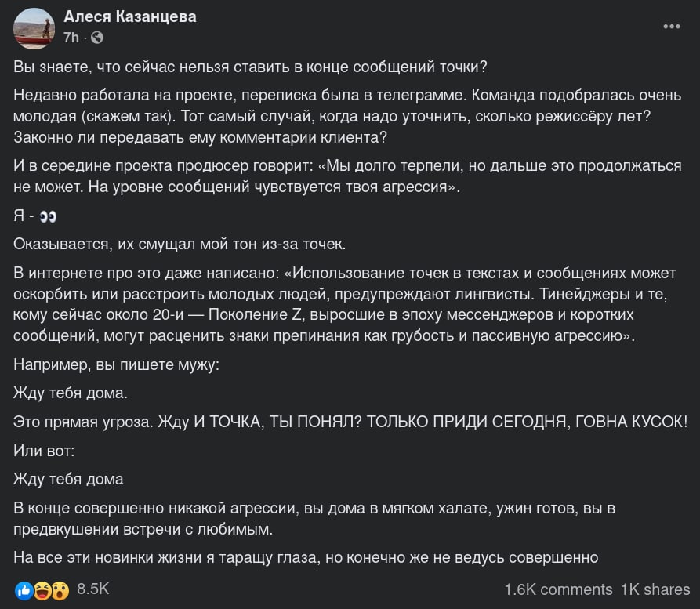
Task: View the 8.5K reactions list
Action: [x=92, y=589]
